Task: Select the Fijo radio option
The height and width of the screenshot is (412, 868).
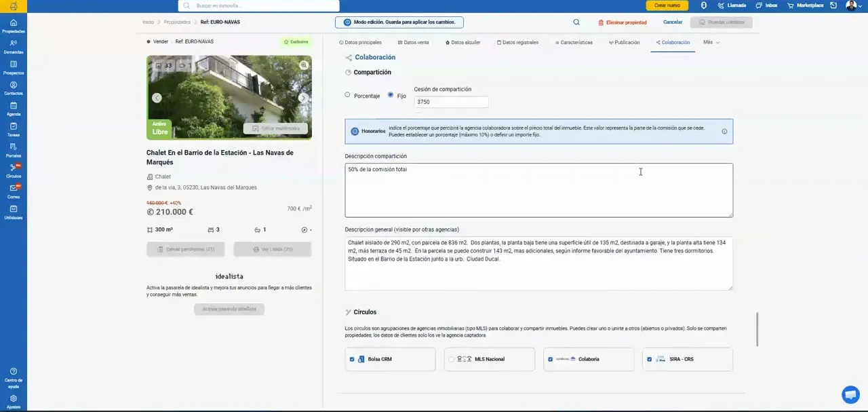Action: point(391,95)
